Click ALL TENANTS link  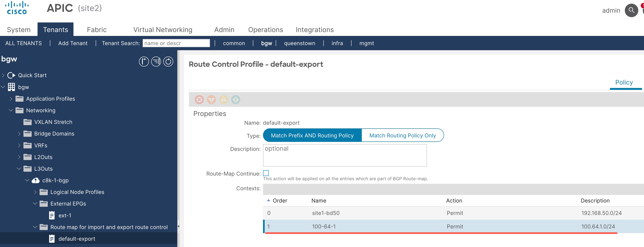point(23,43)
